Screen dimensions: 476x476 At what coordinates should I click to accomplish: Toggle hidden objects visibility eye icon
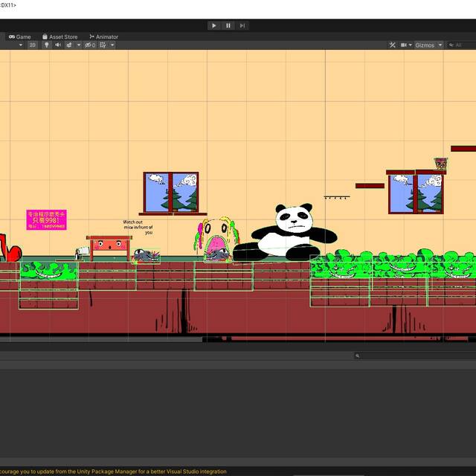click(x=89, y=45)
